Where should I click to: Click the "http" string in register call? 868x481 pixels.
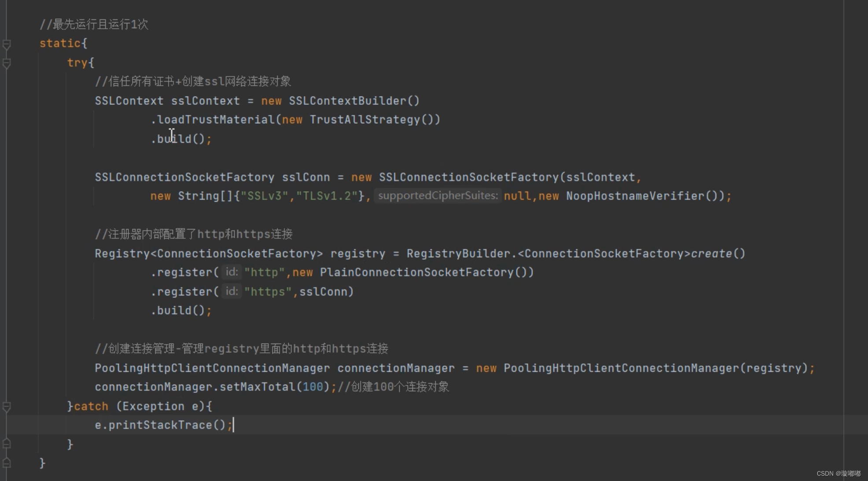(x=265, y=273)
